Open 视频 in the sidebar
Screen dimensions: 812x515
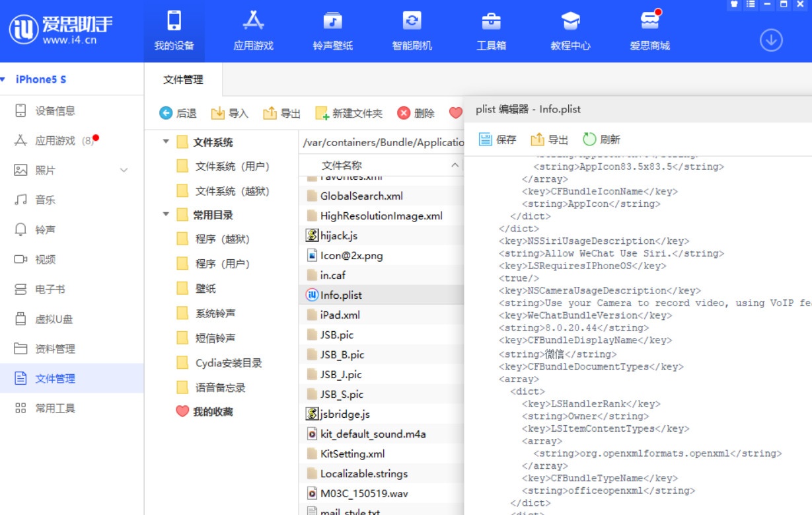[x=72, y=259]
